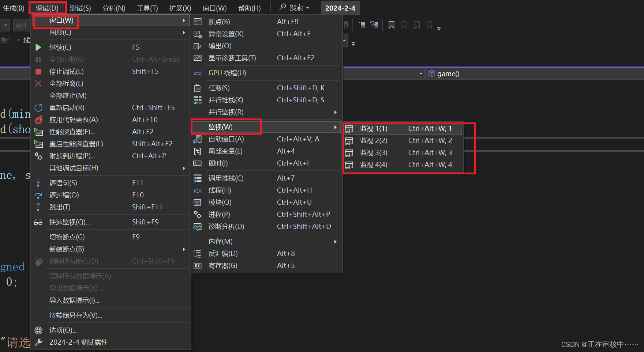Click the Stop Debugging red square icon
The width and height of the screenshot is (644, 352).
pos(38,71)
